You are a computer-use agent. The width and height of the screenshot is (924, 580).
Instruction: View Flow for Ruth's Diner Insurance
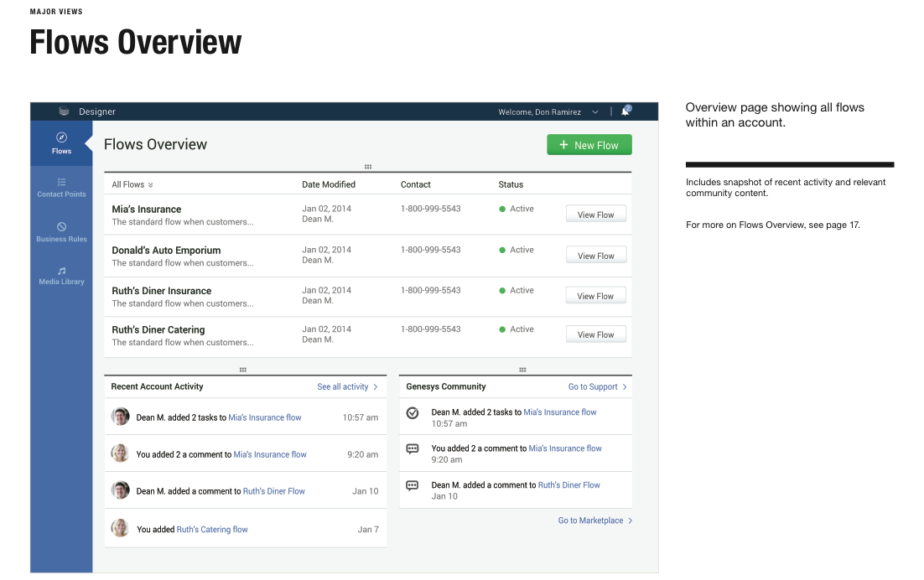tap(596, 296)
